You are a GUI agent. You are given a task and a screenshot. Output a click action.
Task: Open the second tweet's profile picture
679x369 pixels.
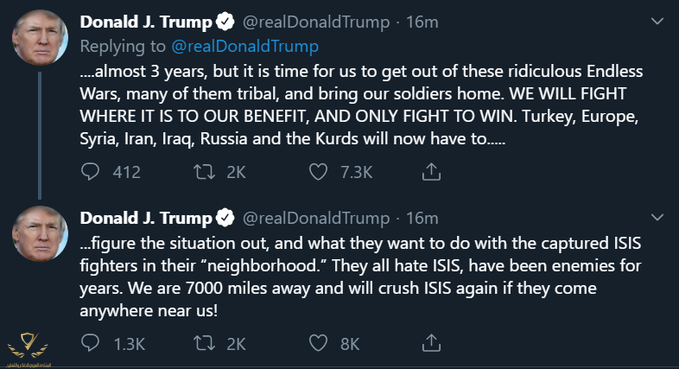pos(40,233)
